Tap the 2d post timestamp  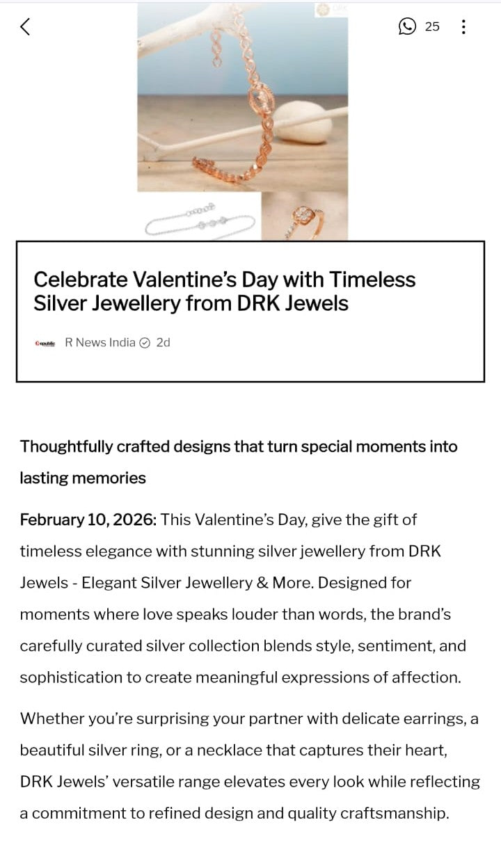coord(163,342)
